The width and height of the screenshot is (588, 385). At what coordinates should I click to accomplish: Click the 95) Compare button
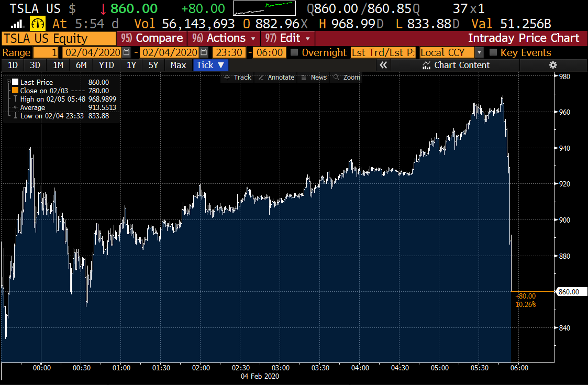pos(151,38)
